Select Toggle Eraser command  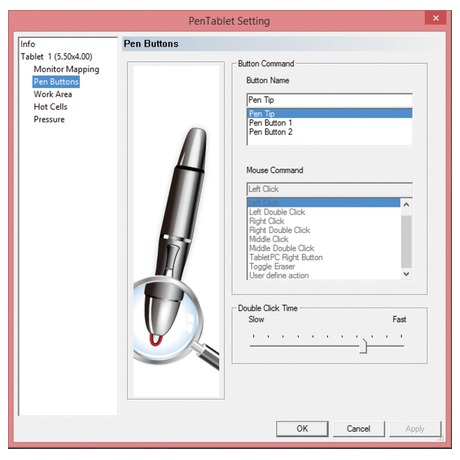coord(324,266)
